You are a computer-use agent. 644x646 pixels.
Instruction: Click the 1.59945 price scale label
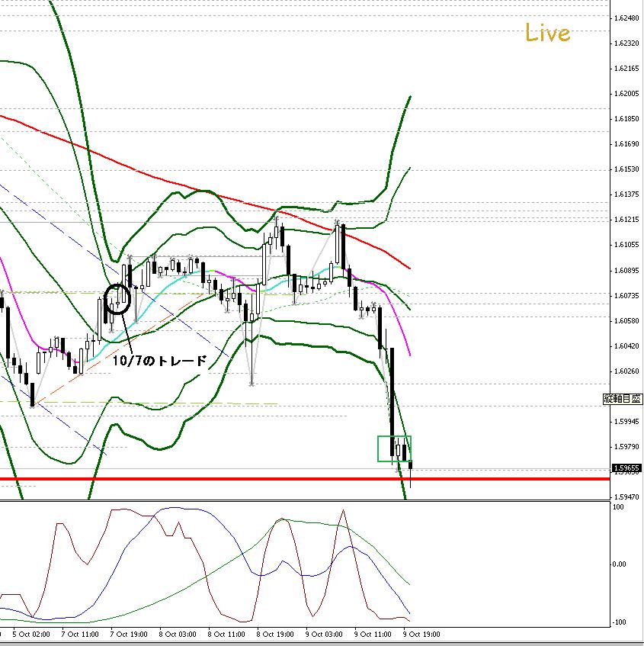tap(626, 422)
